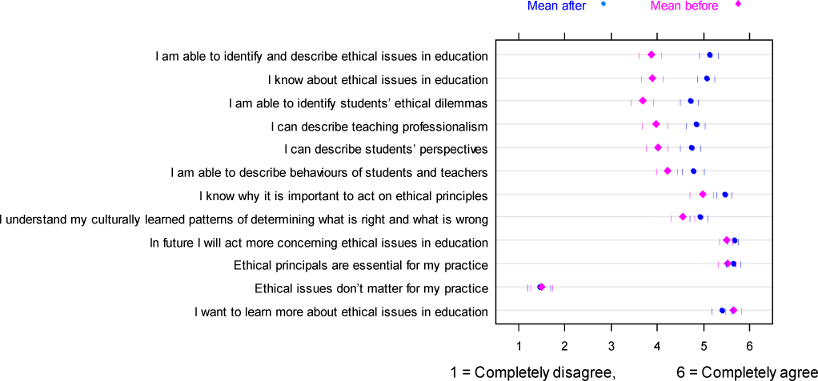Viewport: 818px width, 381px height.
Task: Select the 'Mean before' legend label
Action: tap(684, 7)
